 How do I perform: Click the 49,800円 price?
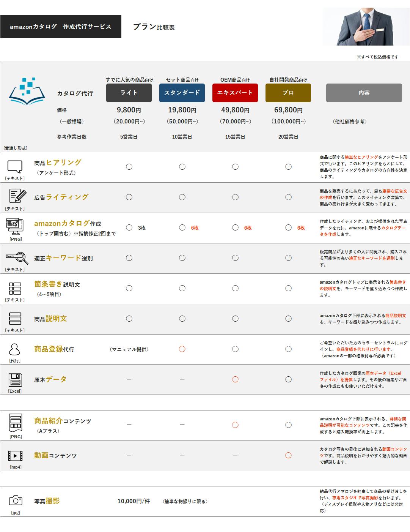coord(235,110)
